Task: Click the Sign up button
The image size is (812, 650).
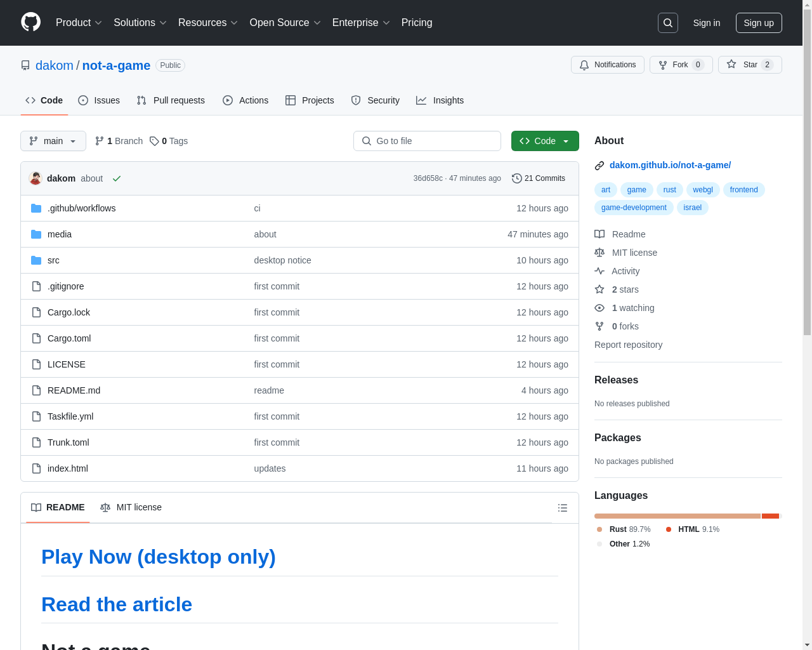Action: click(759, 23)
